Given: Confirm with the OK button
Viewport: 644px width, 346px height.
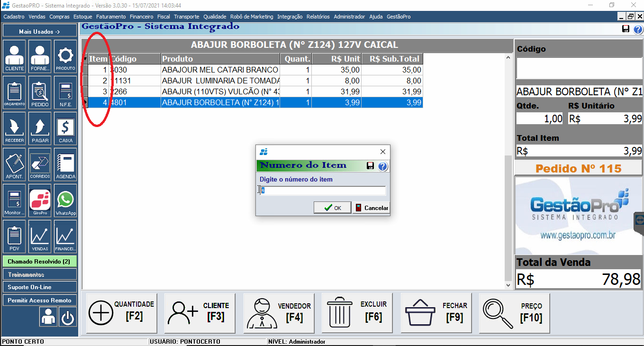Looking at the screenshot, I should coord(332,208).
